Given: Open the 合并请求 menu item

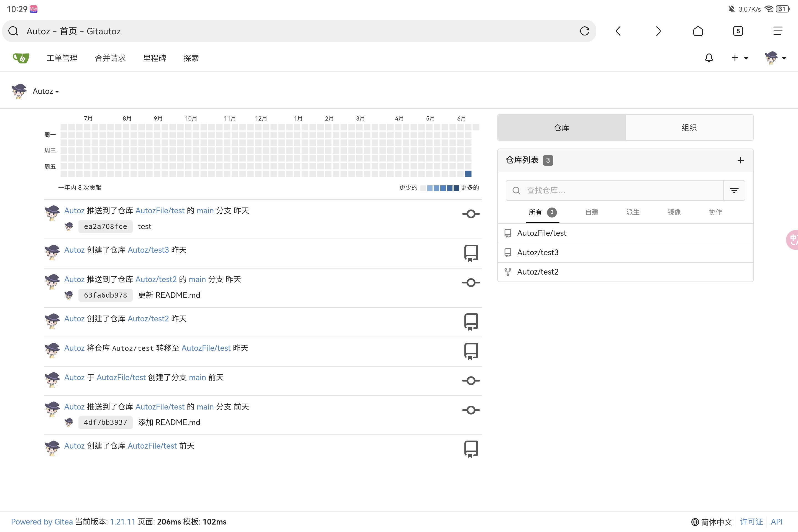Looking at the screenshot, I should [110, 58].
